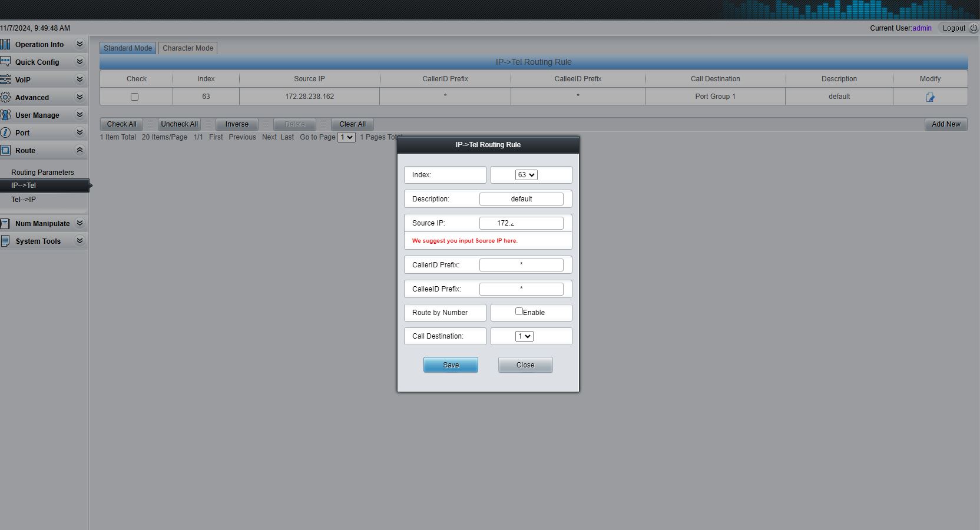Collapse the Route section chevron

pos(80,150)
